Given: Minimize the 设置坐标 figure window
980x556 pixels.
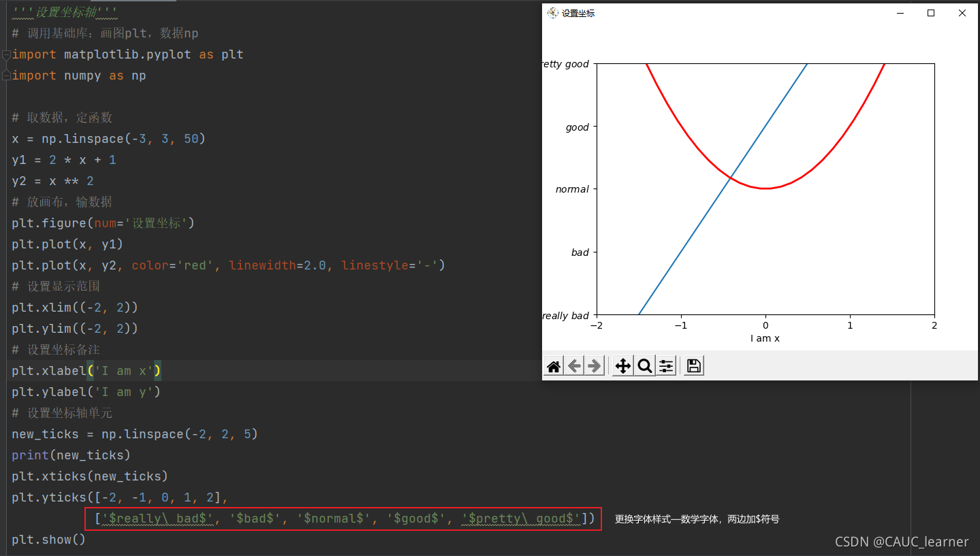Looking at the screenshot, I should (900, 13).
